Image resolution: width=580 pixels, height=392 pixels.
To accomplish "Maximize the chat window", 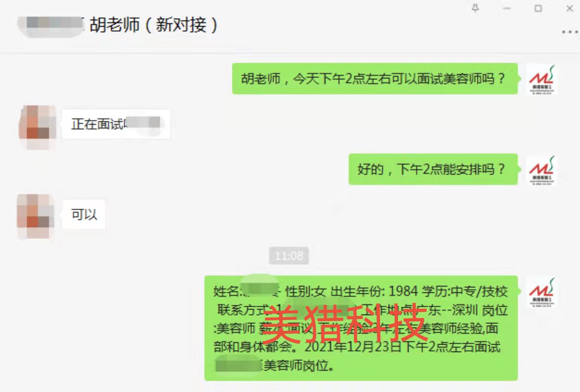I will [538, 8].
